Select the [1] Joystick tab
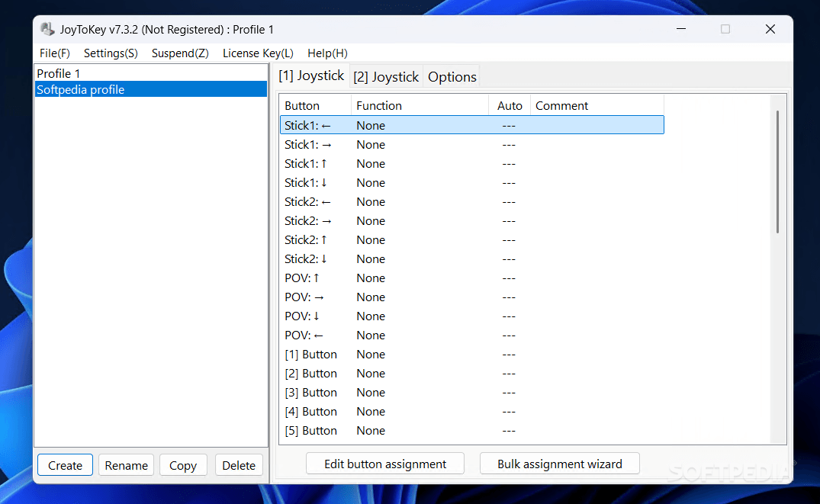This screenshot has width=820, height=504. click(311, 75)
